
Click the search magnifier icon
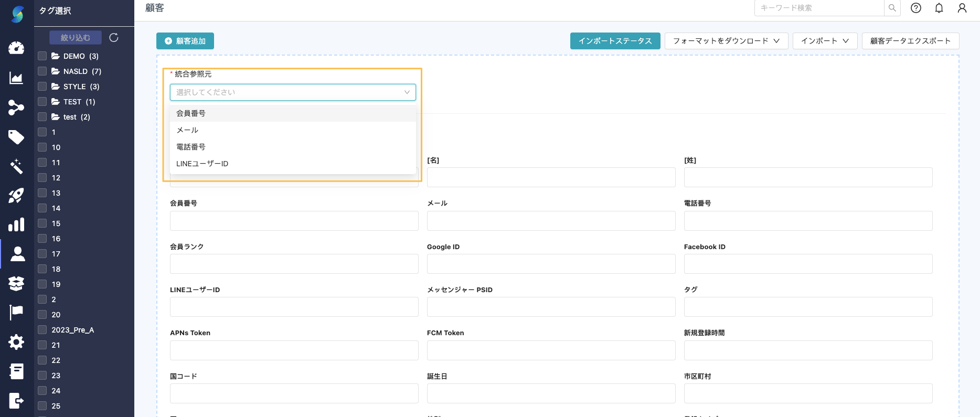[x=892, y=8]
